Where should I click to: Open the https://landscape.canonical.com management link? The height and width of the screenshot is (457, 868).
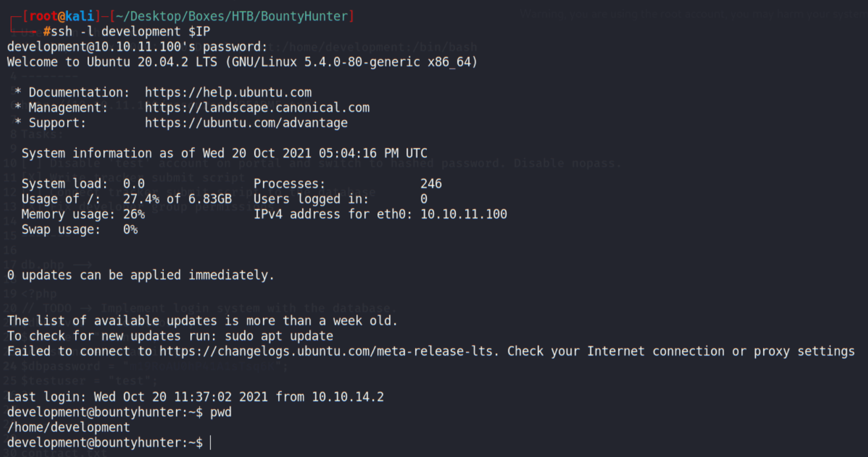[x=257, y=107]
